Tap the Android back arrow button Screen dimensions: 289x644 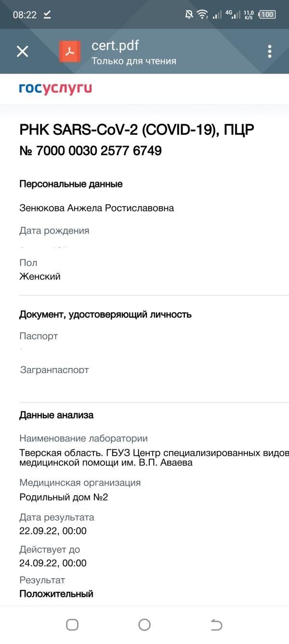point(217,625)
